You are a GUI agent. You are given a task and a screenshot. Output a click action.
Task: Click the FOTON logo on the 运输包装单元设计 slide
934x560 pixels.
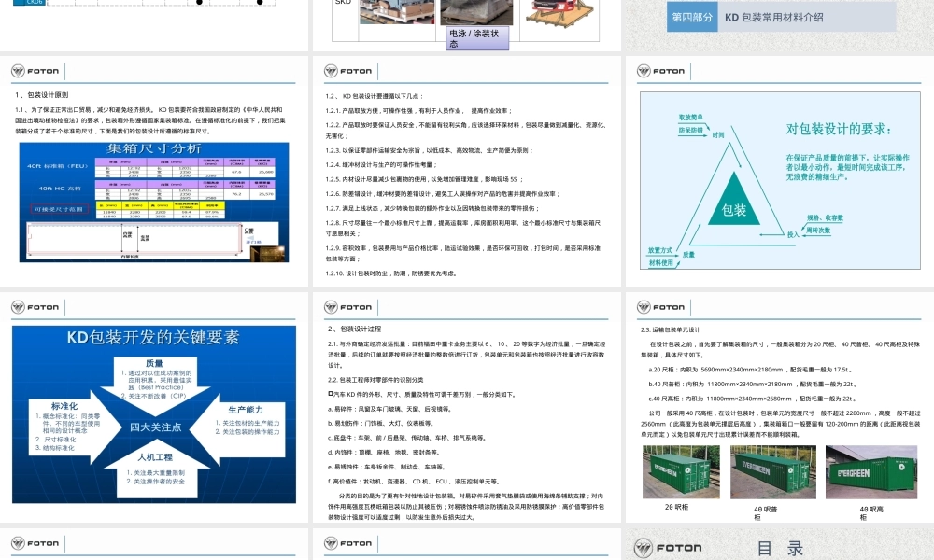pyautogui.click(x=661, y=307)
